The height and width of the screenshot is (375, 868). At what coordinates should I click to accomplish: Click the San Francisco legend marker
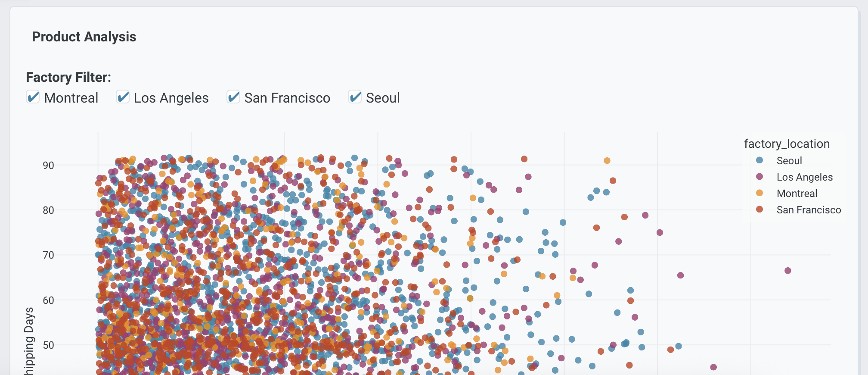759,209
